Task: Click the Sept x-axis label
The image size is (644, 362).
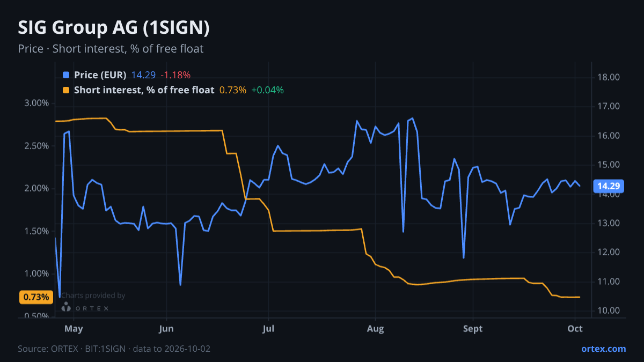Action: pos(473,329)
